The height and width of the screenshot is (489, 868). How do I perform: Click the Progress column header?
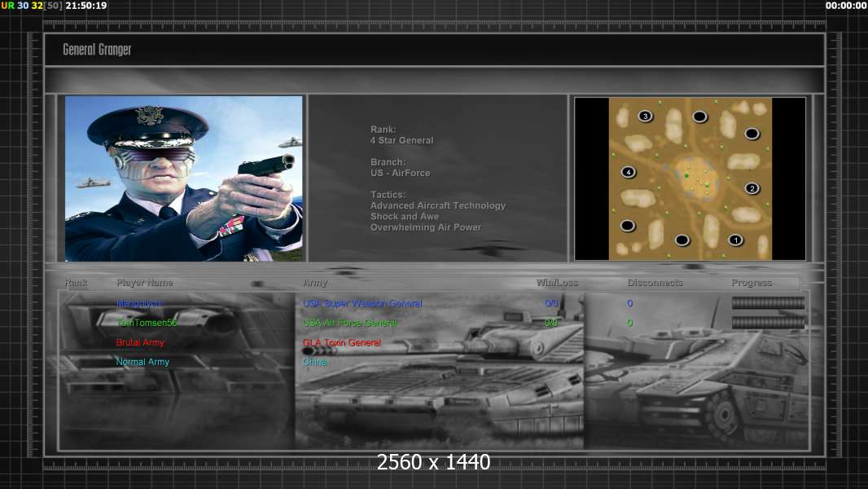(x=752, y=283)
